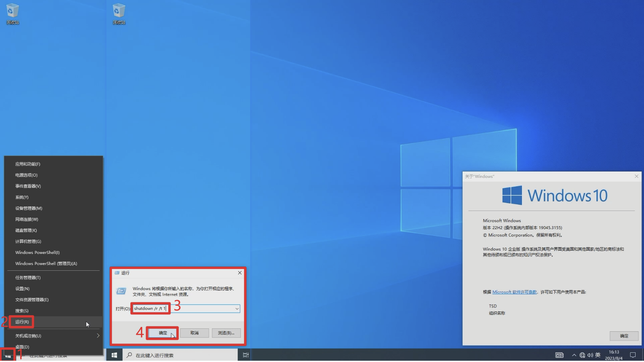Expand the 关机或注销(U) submenu arrow
644x362 pixels.
point(98,336)
